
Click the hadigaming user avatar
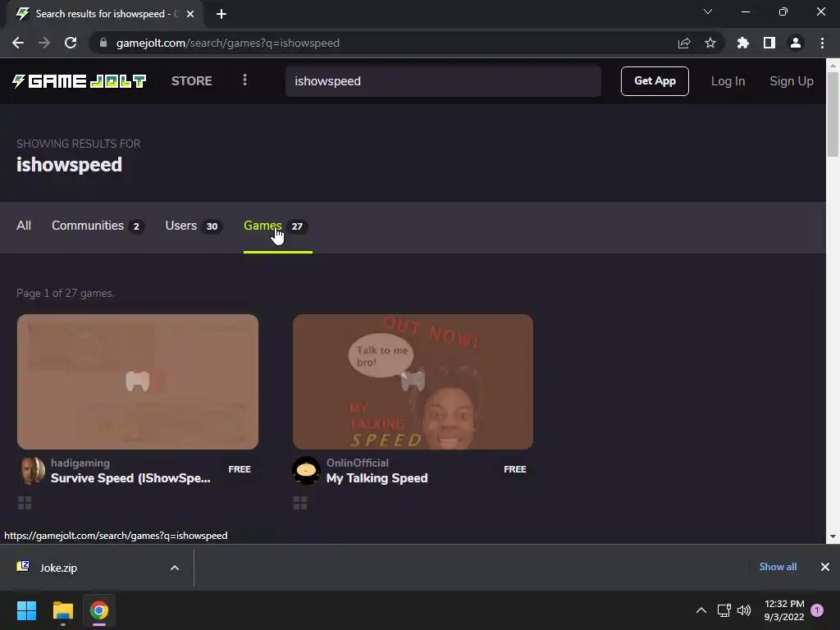click(x=31, y=470)
